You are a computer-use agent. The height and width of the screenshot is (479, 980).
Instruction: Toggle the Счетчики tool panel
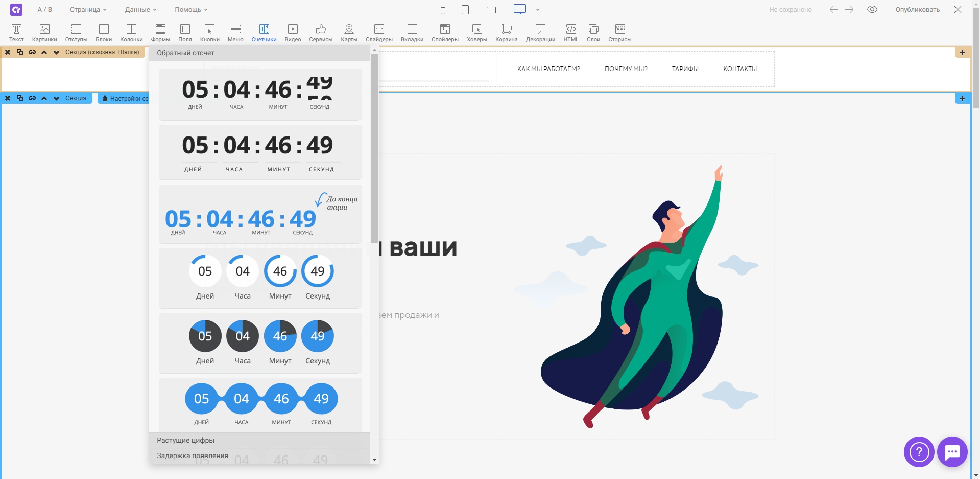(x=264, y=33)
